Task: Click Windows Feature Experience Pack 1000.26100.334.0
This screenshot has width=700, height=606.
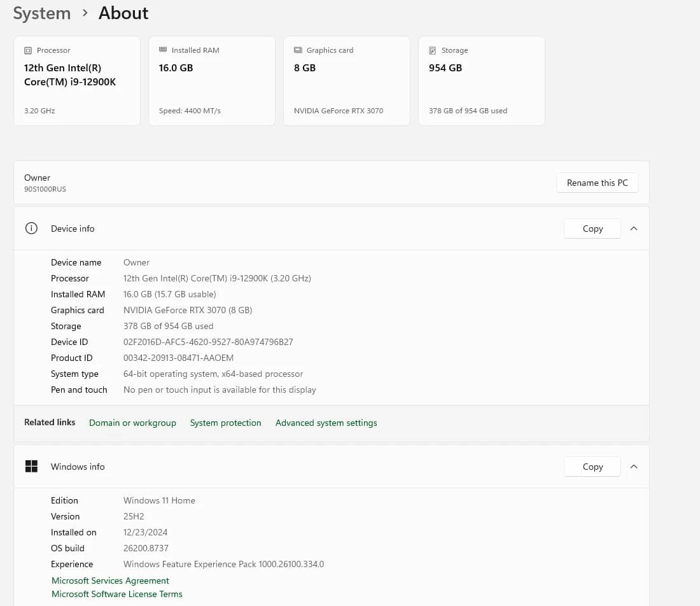Action: [223, 565]
